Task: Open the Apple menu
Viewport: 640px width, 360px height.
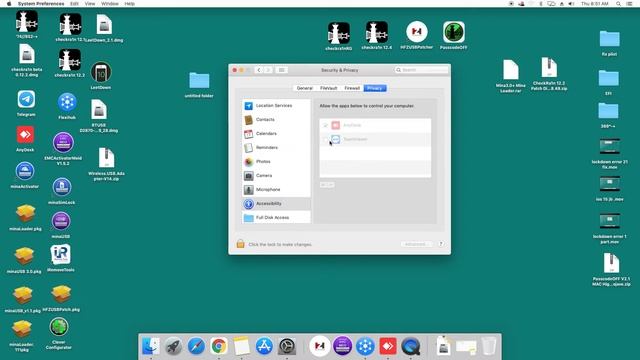Action: pos(9,4)
